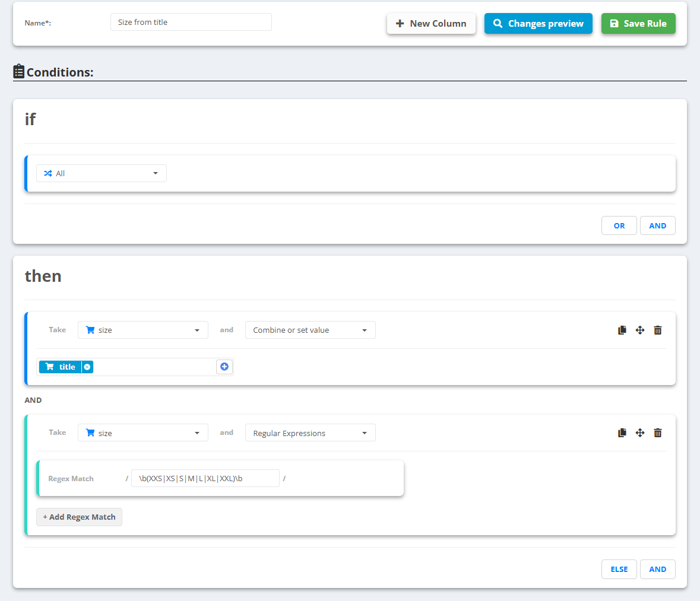700x601 pixels.
Task: Delete the Combine or set value action
Action: coord(658,330)
